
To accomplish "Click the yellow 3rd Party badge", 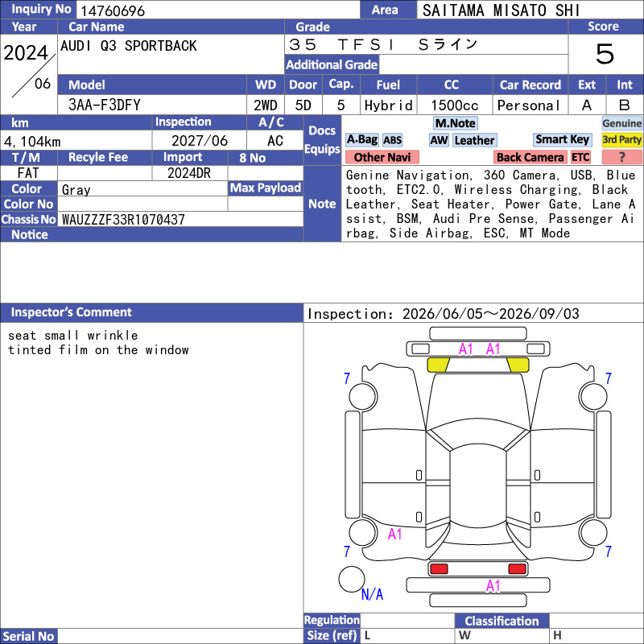I will (x=621, y=139).
